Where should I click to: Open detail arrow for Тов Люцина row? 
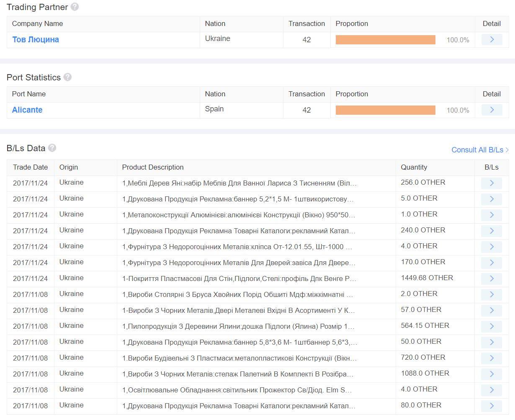tap(492, 40)
